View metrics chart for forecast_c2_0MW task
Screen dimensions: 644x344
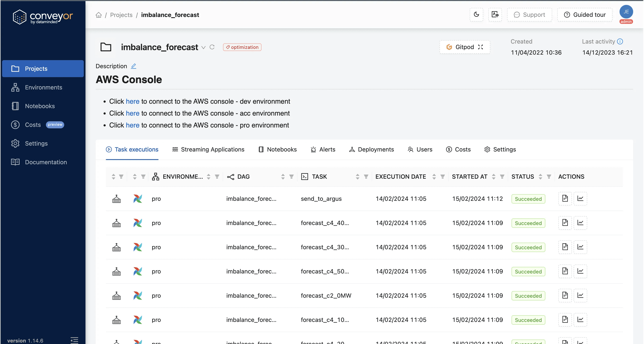(x=580, y=296)
